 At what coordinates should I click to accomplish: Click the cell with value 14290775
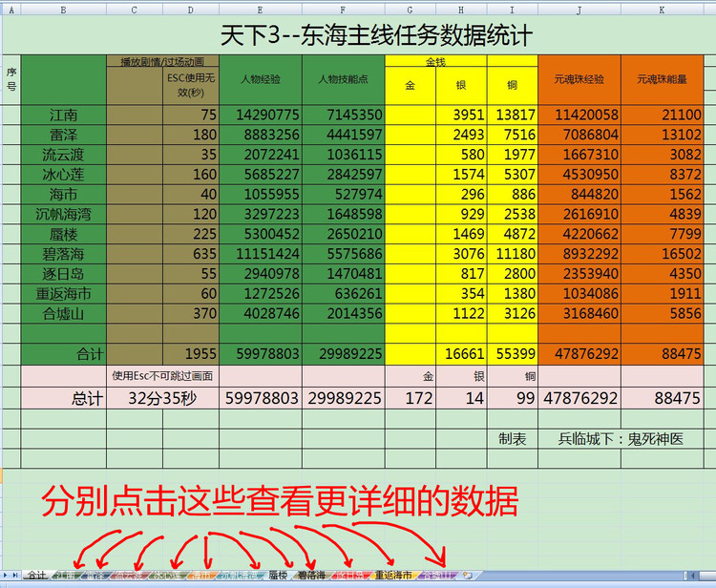[x=261, y=115]
